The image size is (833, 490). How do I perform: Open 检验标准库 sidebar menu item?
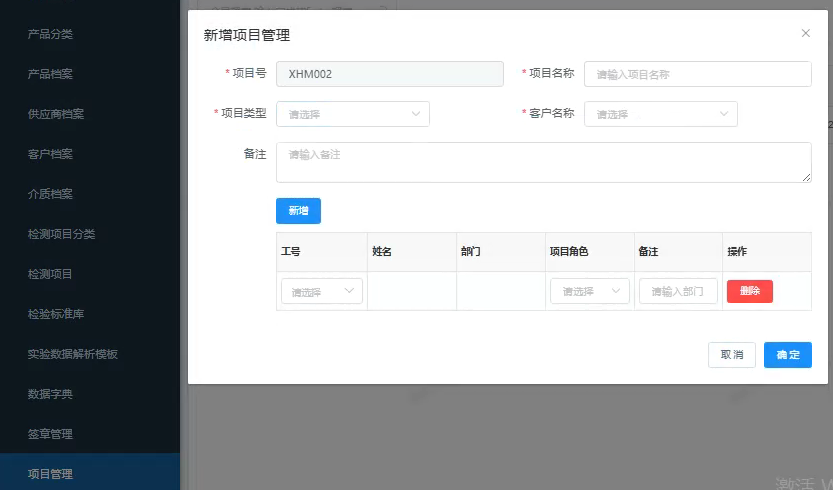click(x=56, y=314)
